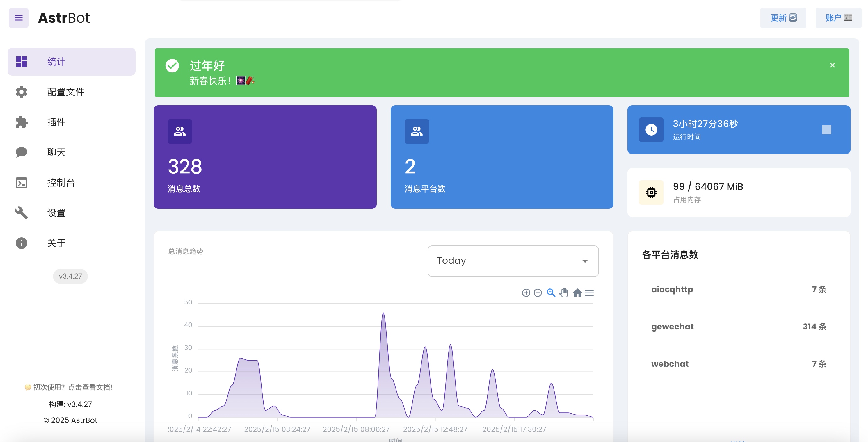Click the 99 / 64067 MiB memory text
The height and width of the screenshot is (442, 868).
pyautogui.click(x=708, y=187)
